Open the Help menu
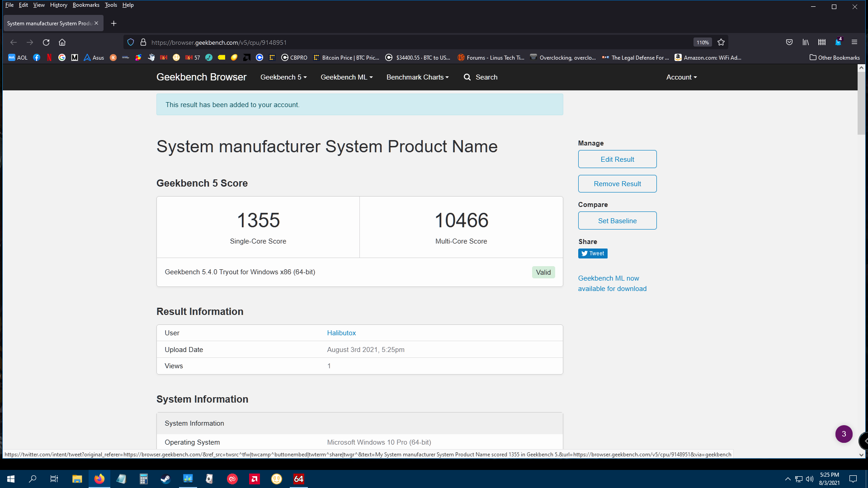868x488 pixels. (x=128, y=5)
